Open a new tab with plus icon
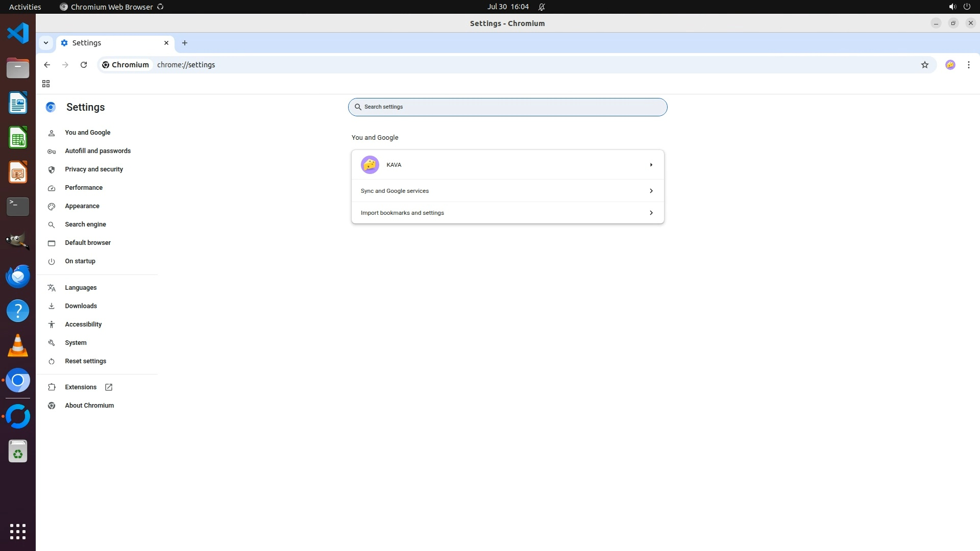 click(x=185, y=43)
